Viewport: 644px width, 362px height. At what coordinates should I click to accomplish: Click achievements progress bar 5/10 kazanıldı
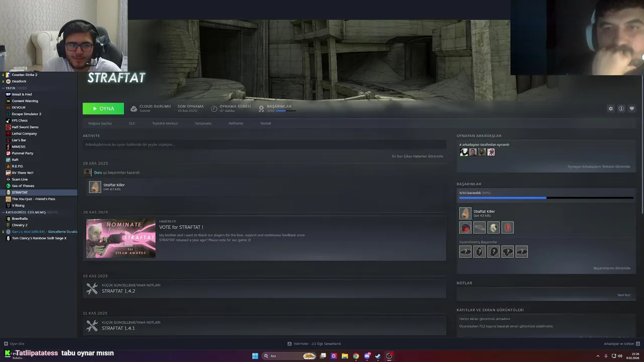point(546,198)
